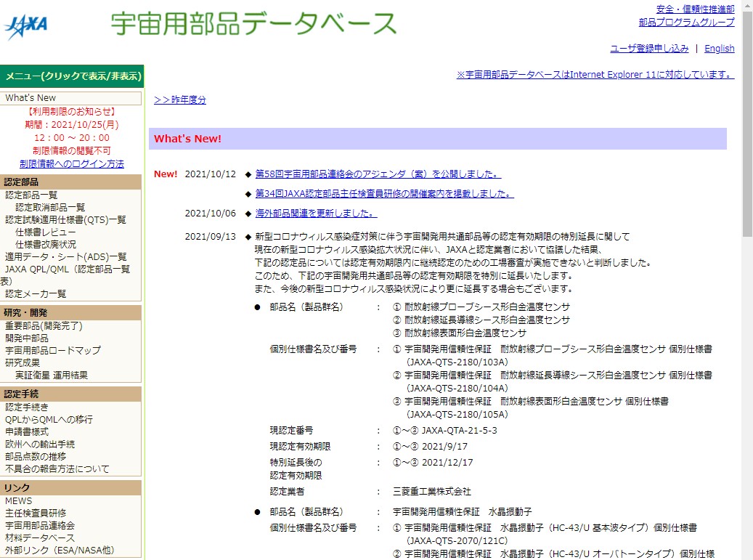Toggle the green menu show/hide header
Viewport: 753px width, 560px height.
click(73, 77)
